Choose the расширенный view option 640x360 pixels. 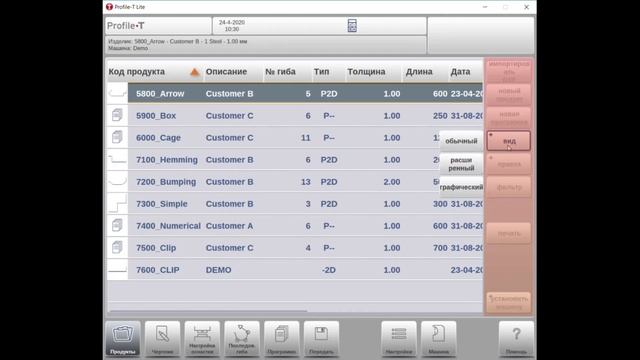point(461,164)
